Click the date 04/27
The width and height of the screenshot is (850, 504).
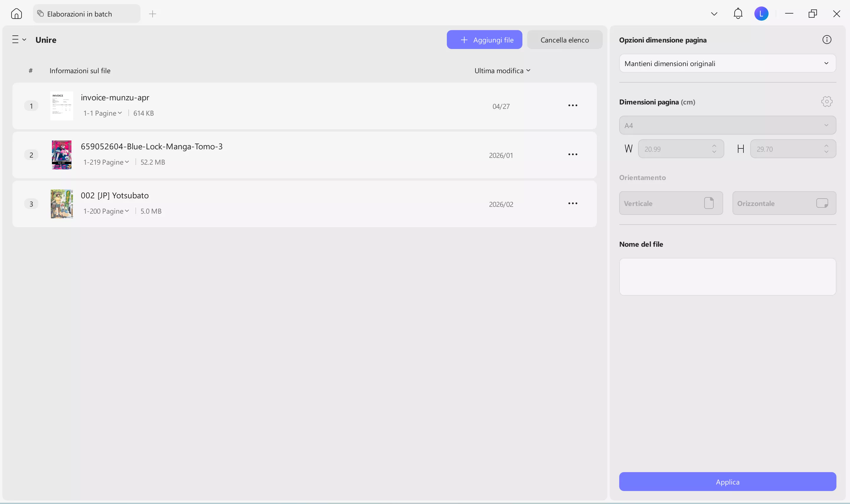[x=501, y=106]
